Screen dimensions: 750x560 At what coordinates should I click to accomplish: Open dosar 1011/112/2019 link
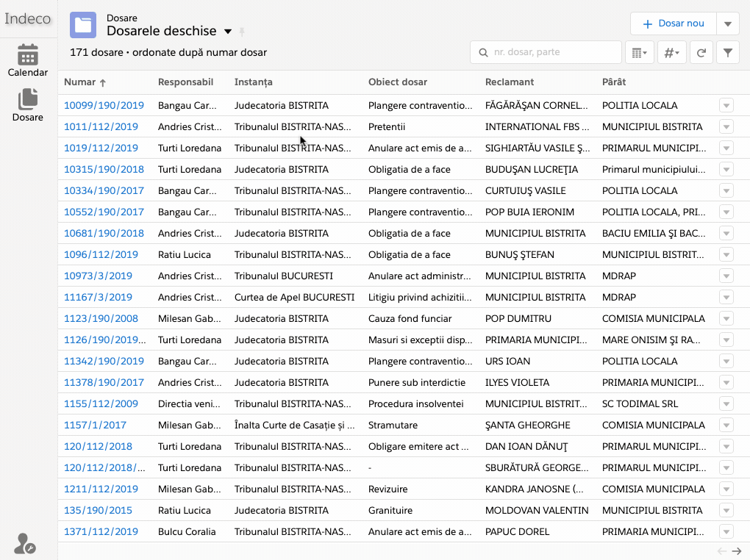[101, 127]
